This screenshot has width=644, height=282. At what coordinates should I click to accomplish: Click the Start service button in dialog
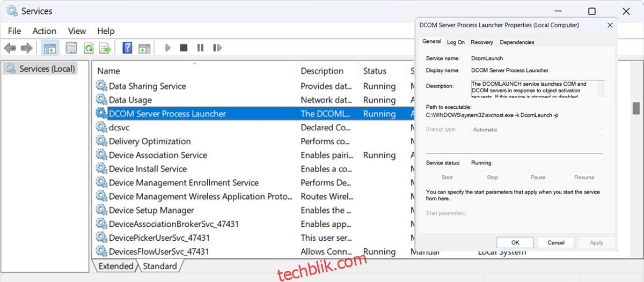[x=447, y=177]
